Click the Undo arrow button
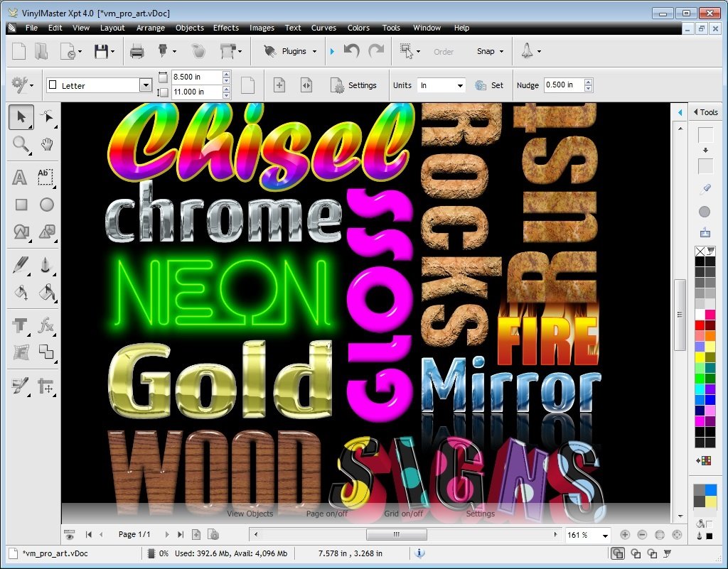Screen dimensions: 728x569 [x=351, y=50]
